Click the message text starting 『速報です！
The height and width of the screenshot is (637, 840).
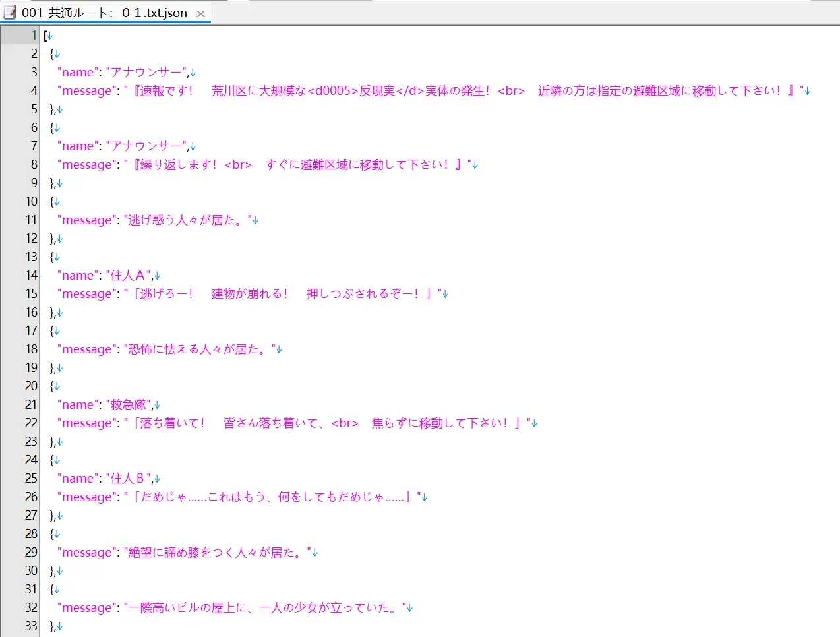click(464, 91)
